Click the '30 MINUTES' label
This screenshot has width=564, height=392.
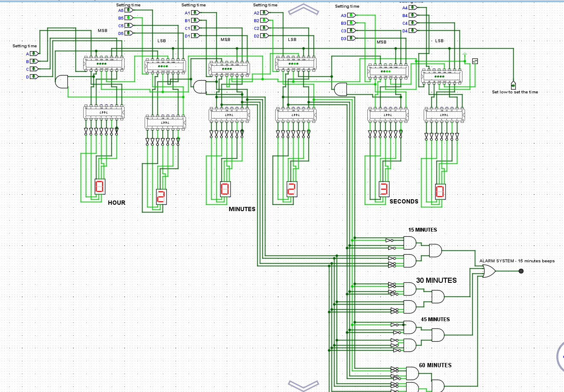436,280
